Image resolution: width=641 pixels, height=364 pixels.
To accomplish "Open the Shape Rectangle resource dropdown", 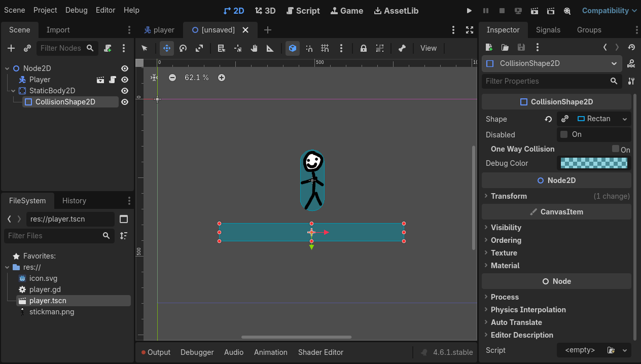I will (625, 119).
